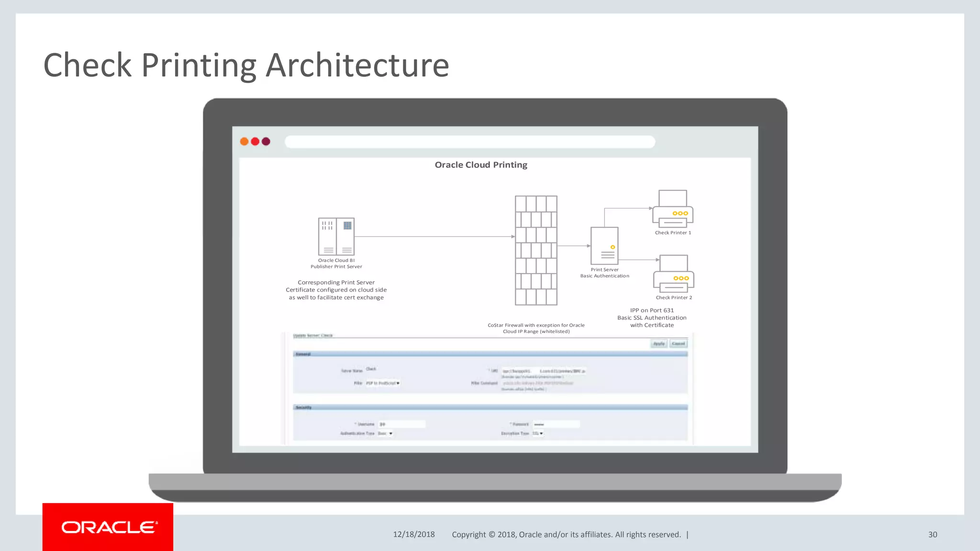Click the Apply button
Viewport: 980px width, 551px height.
tap(659, 343)
